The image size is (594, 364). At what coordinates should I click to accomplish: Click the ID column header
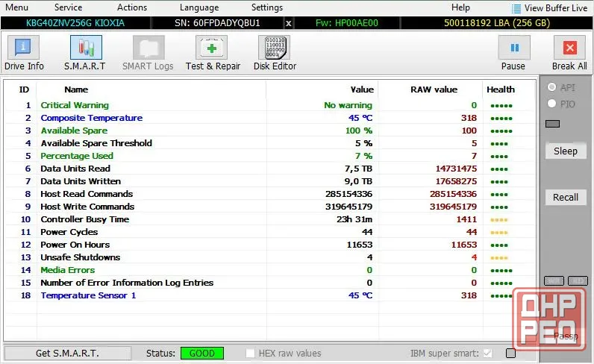24,90
